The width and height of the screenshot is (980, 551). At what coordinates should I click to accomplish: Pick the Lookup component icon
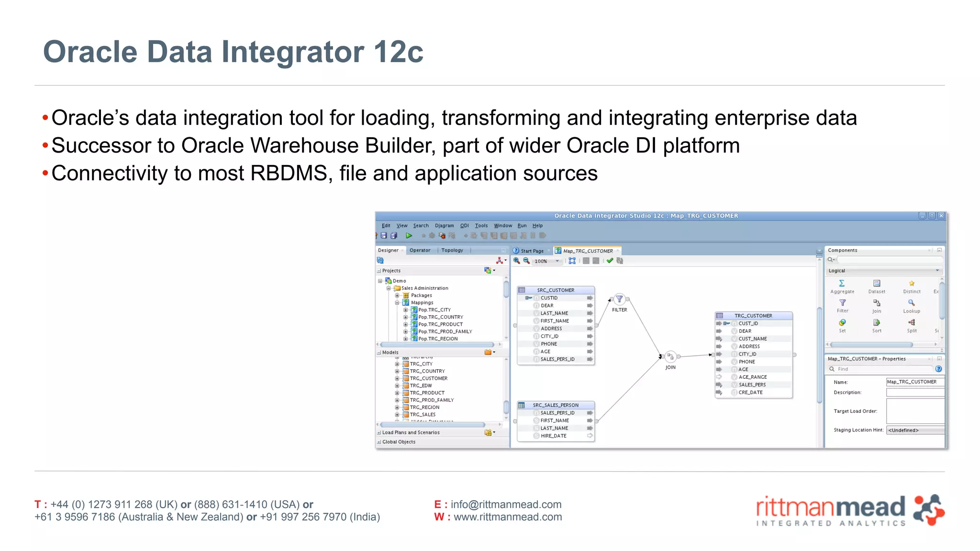click(x=911, y=303)
